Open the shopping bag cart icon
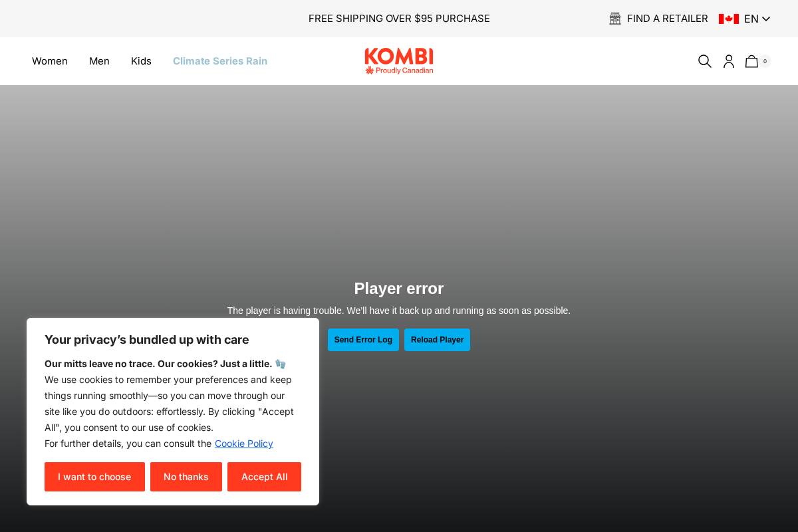The image size is (798, 532). [751, 61]
